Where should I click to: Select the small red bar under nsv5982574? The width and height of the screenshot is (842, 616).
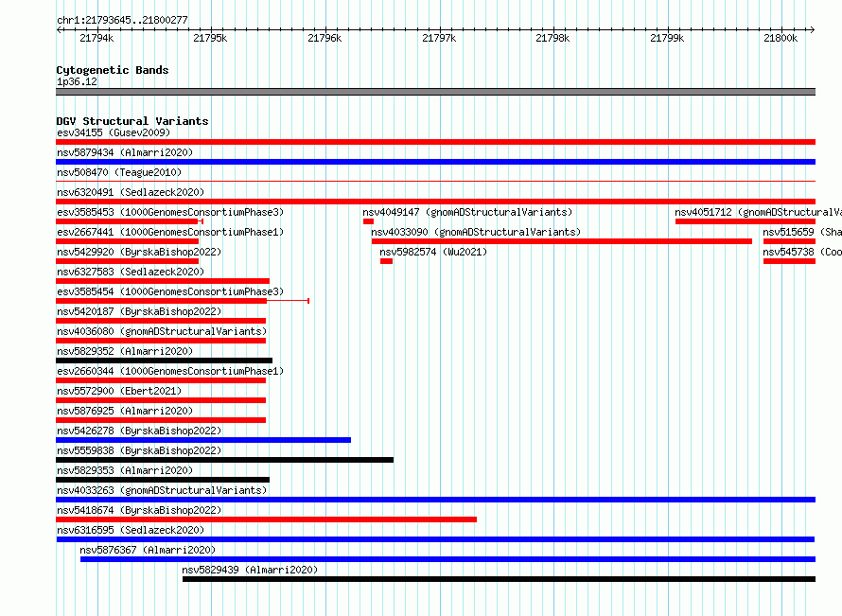[386, 261]
